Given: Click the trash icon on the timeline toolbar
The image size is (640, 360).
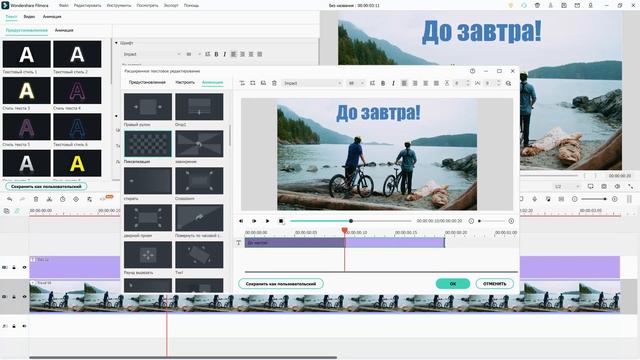Looking at the screenshot, I should pos(36,199).
